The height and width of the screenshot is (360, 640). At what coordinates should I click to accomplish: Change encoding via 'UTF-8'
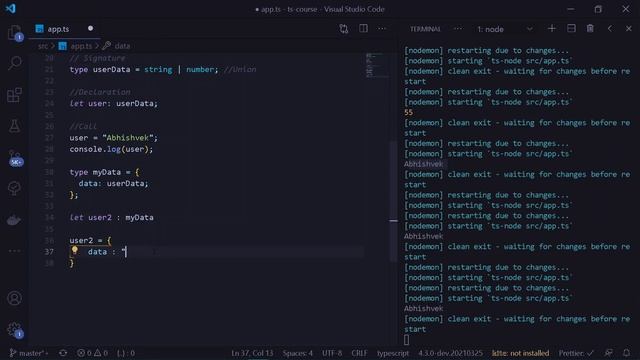pos(331,353)
